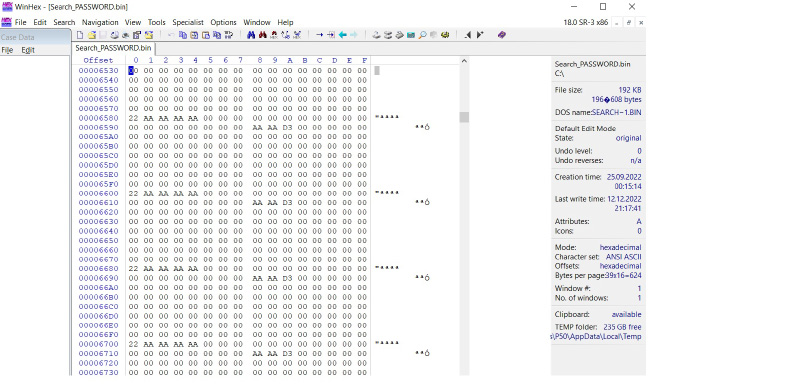Click the Properties toolbar icon
Image resolution: width=800 pixels, height=389 pixels.
tap(137, 35)
